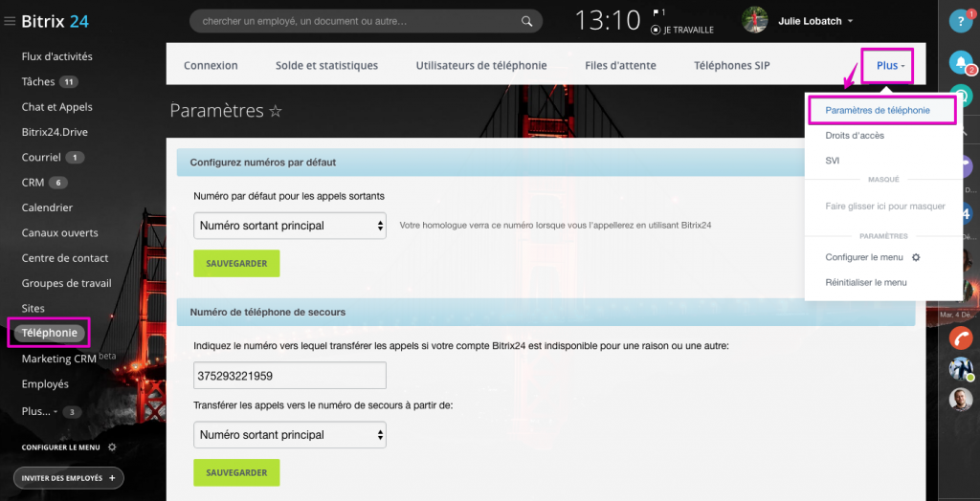The height and width of the screenshot is (501, 980).
Task: Open the Julie Lobatch user menu arrow
Action: (x=850, y=21)
